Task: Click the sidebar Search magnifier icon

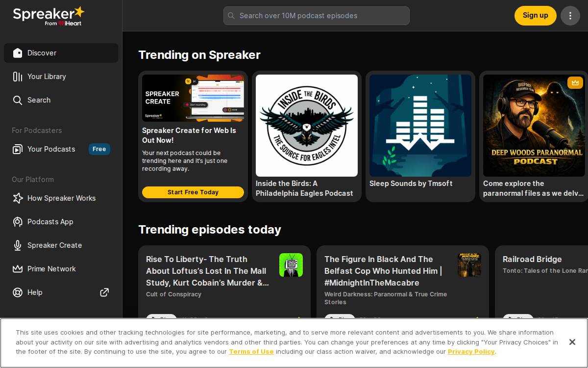Action: [x=18, y=100]
